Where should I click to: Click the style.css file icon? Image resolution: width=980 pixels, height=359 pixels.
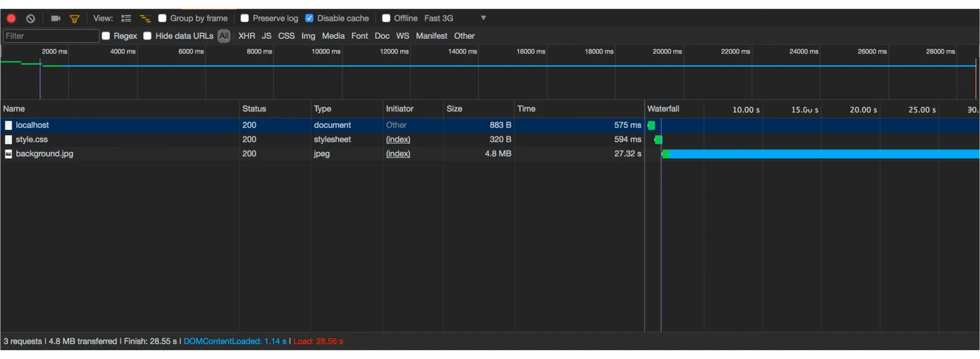coord(8,139)
